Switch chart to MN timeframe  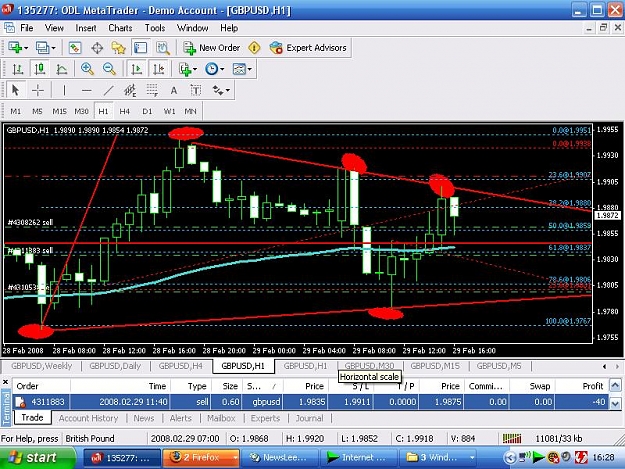[x=191, y=111]
